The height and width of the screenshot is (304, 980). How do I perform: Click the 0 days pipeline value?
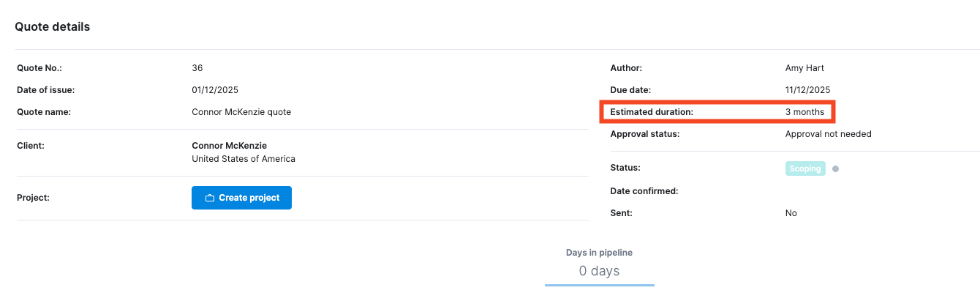pyautogui.click(x=599, y=271)
